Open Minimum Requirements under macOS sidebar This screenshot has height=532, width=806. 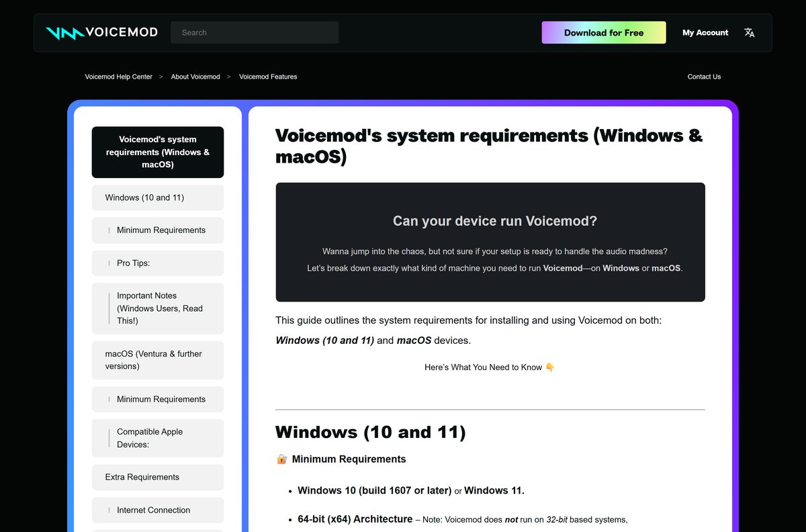[158, 399]
